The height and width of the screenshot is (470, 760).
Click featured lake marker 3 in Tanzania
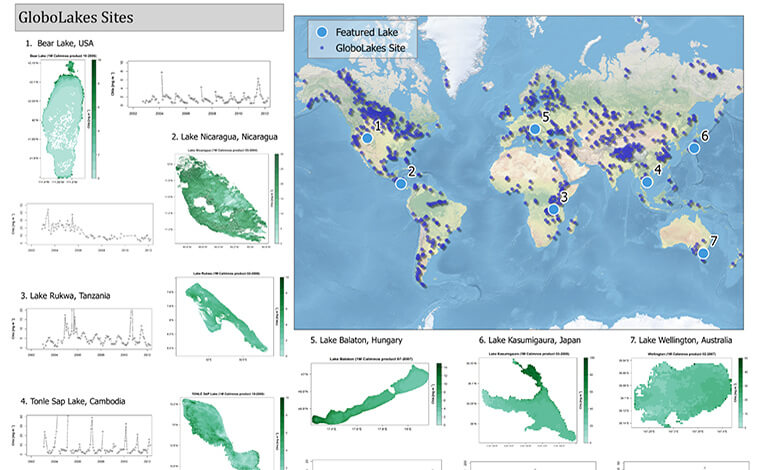click(553, 210)
